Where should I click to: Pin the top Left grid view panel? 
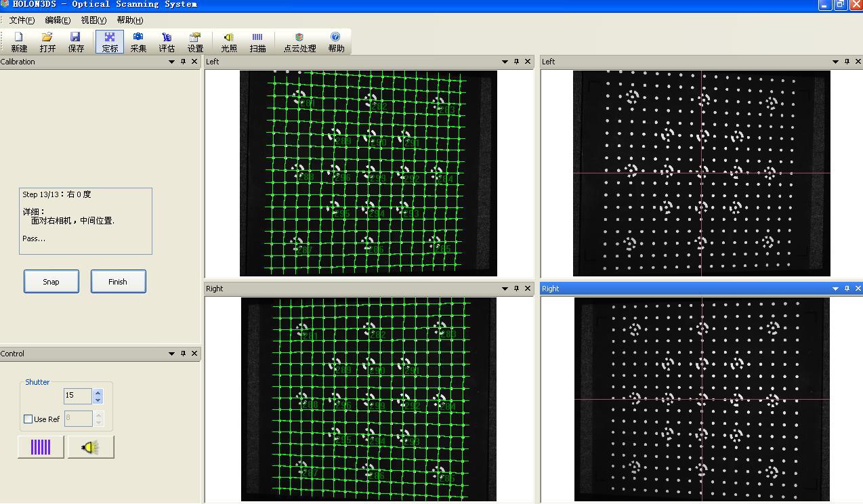(516, 62)
